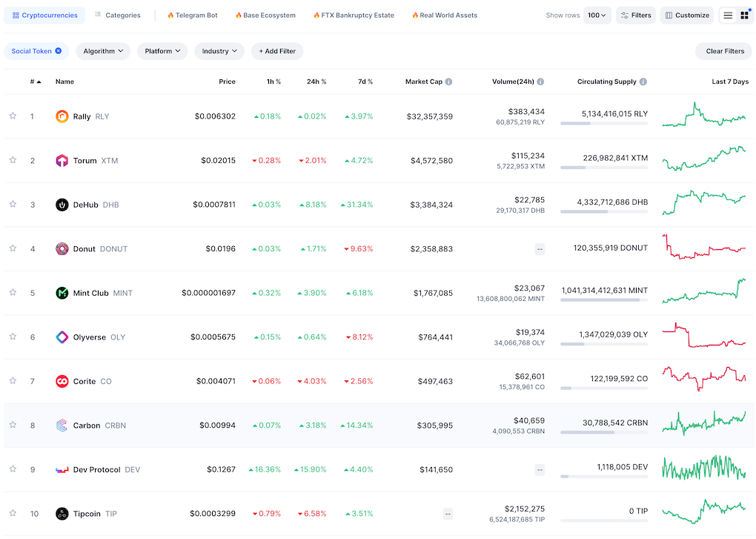Screen dimensions: 756x539
Task: Open the Dev Protocol DEV coin page
Action: [x=107, y=469]
